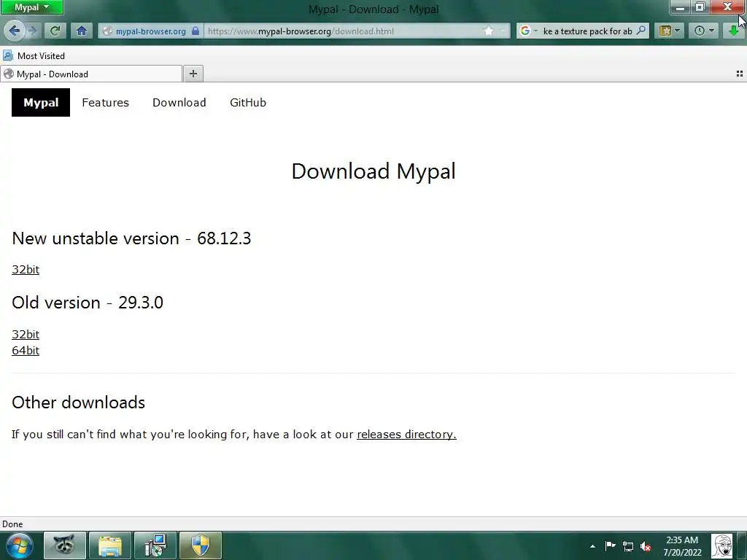Screen dimensions: 747x560
Task: Download the 68.12.3 unstable 32bit link
Action: (26, 270)
